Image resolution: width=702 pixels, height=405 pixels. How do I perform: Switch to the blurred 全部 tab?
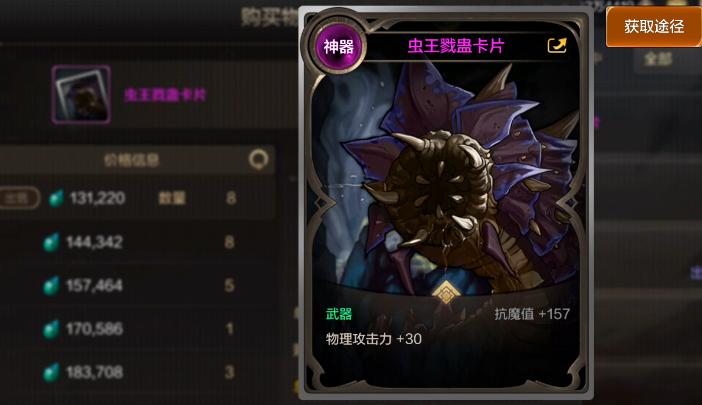tap(658, 59)
